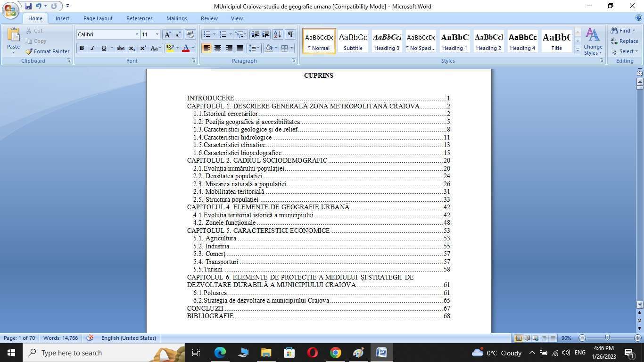Click the Format Painter tool

(x=47, y=51)
